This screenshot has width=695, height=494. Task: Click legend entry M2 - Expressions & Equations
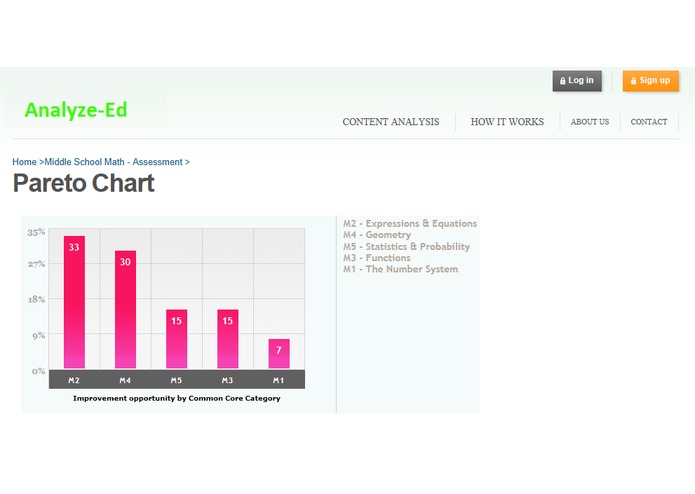click(410, 223)
